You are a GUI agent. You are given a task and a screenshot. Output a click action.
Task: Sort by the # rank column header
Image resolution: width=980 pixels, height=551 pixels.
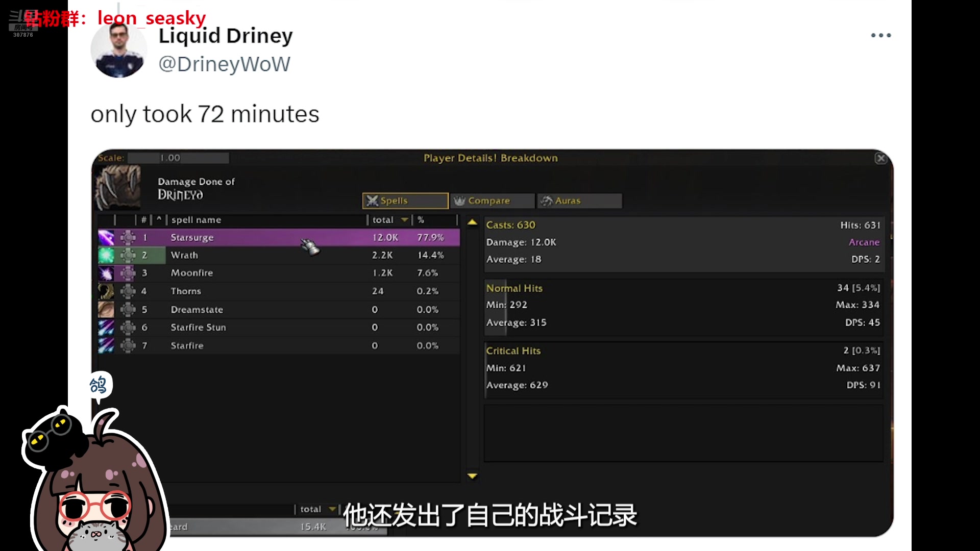144,220
